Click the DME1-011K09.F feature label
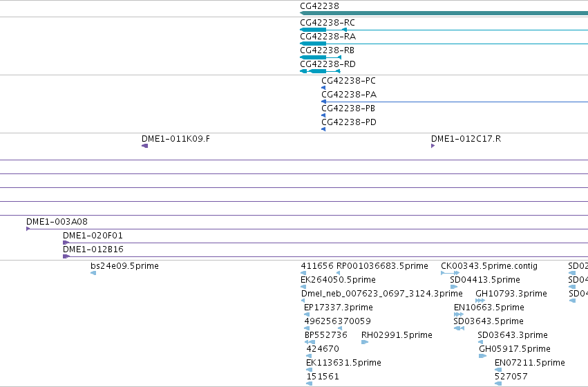The width and height of the screenshot is (588, 387). [176, 139]
